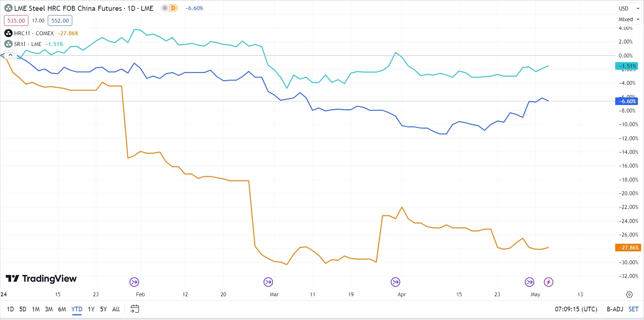Click the contract rollover arrow marker above Feb
644x320 pixels.
pyautogui.click(x=133, y=282)
